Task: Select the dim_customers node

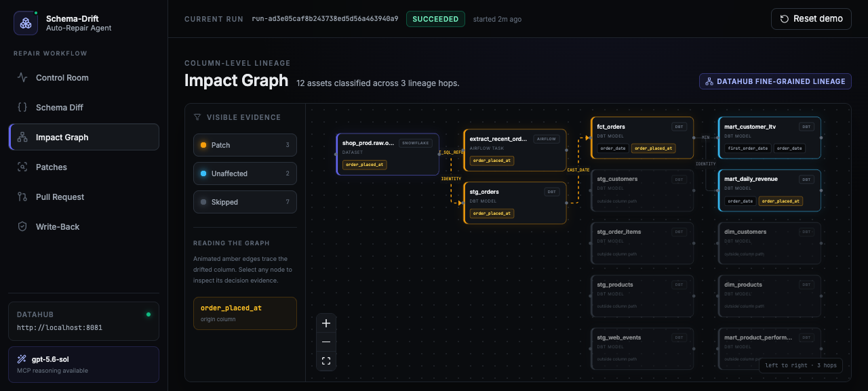Action: tap(770, 243)
